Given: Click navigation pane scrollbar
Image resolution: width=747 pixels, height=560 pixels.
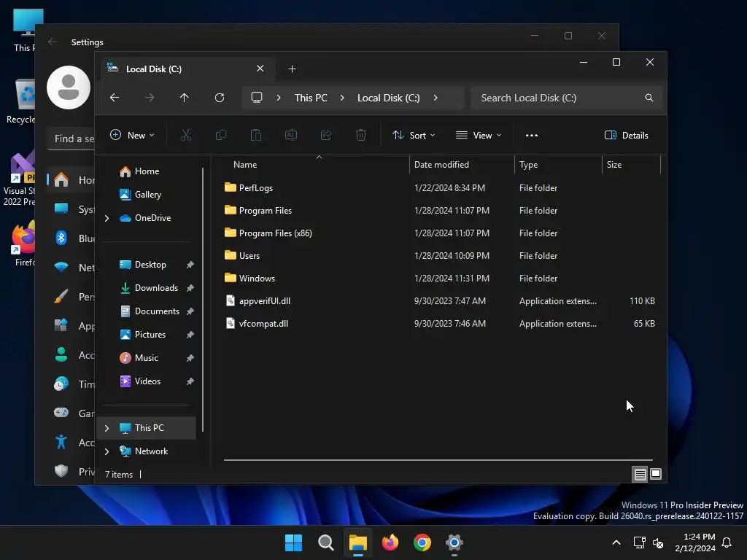Looking at the screenshot, I should pyautogui.click(x=203, y=300).
